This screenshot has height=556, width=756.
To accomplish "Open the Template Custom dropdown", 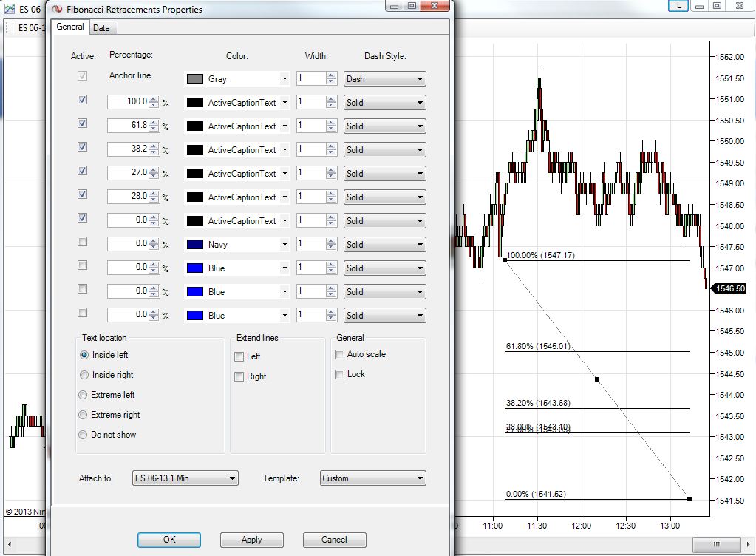I will pos(372,478).
